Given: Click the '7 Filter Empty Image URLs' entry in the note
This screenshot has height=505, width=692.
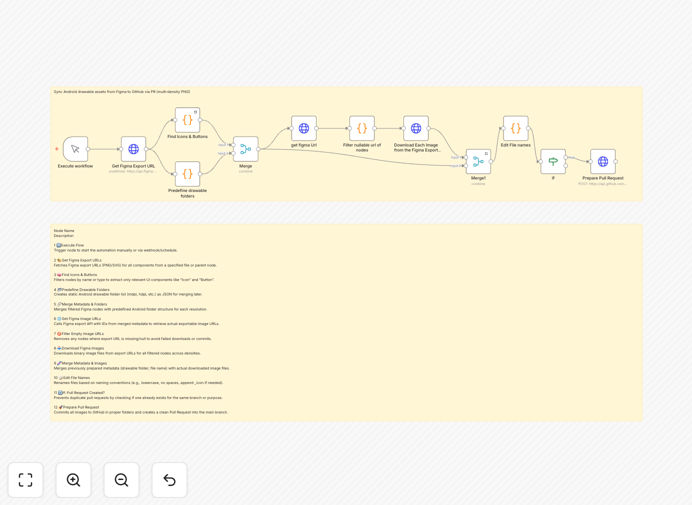Looking at the screenshot, I should pyautogui.click(x=79, y=334).
